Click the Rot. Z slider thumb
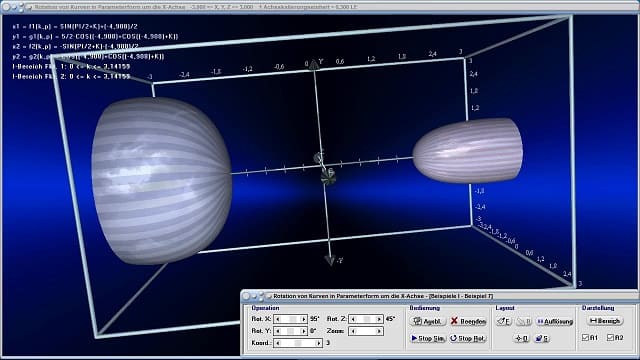 [x=367, y=319]
